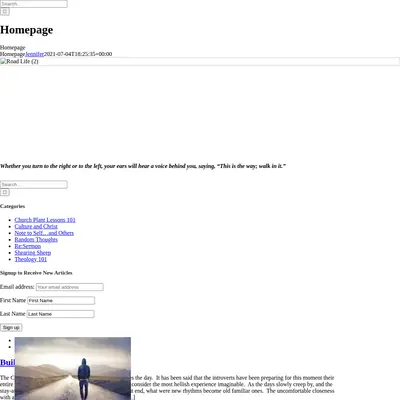Open Church Plant Lessons 101 category
Screen dimensions: 400x400
(x=45, y=220)
